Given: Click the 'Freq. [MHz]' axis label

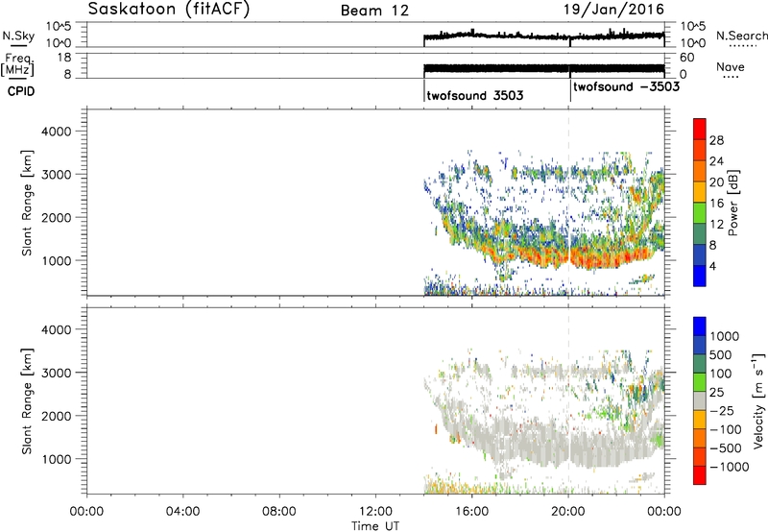Looking at the screenshot, I should click(x=17, y=64).
